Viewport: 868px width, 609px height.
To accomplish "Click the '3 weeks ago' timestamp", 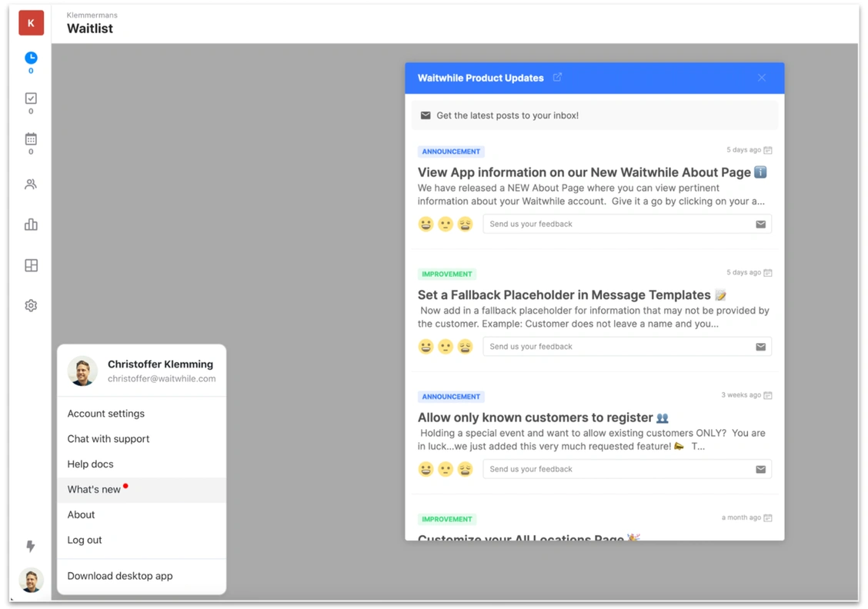I will [x=741, y=395].
